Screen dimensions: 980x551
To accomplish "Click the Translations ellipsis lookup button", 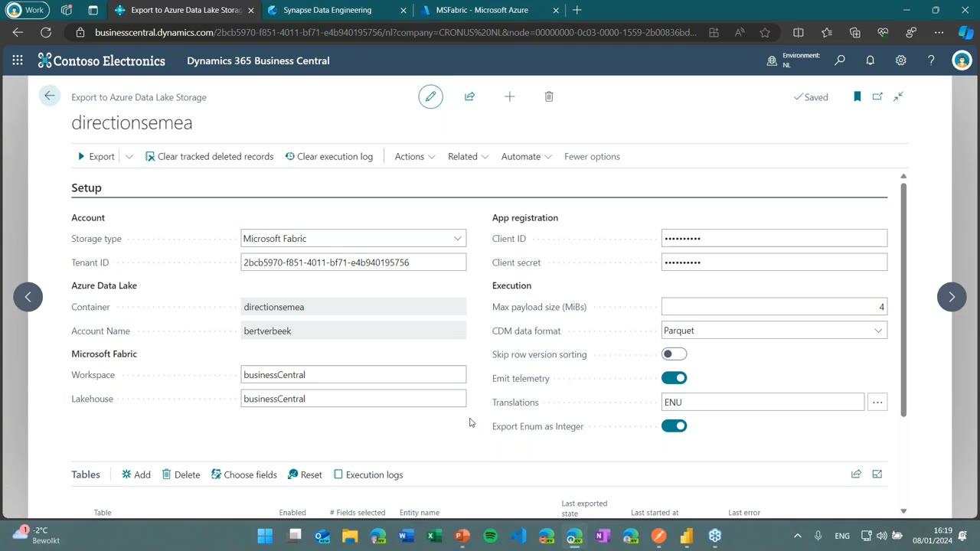I will 877,402.
